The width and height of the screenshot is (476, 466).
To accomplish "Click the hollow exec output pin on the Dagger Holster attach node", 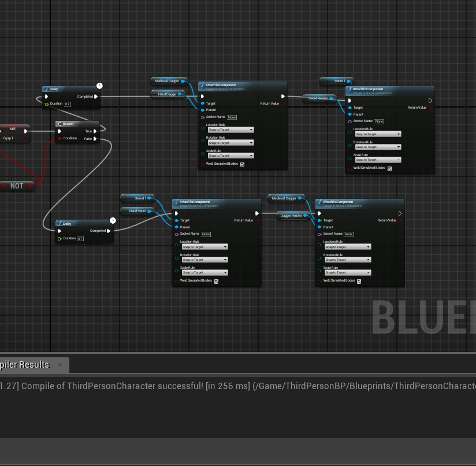I will click(x=400, y=213).
